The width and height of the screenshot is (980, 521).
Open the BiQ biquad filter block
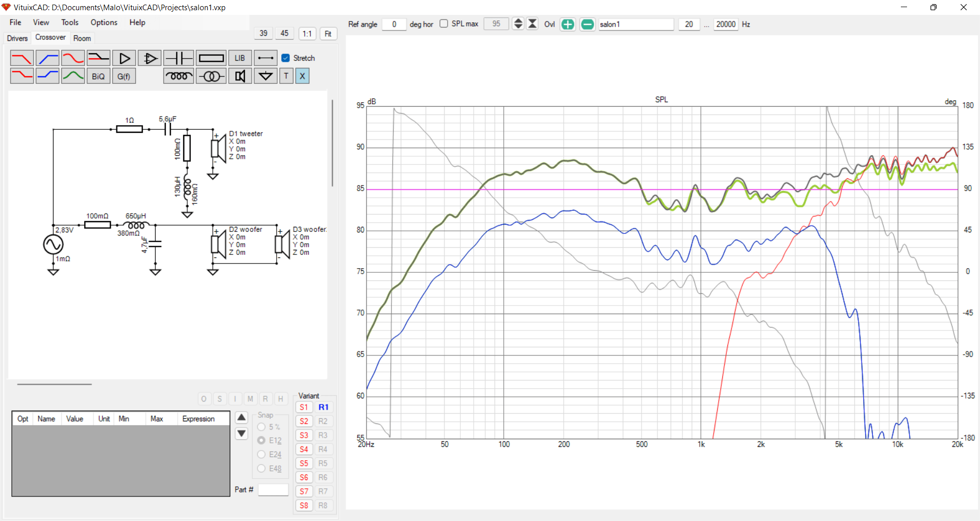point(99,76)
